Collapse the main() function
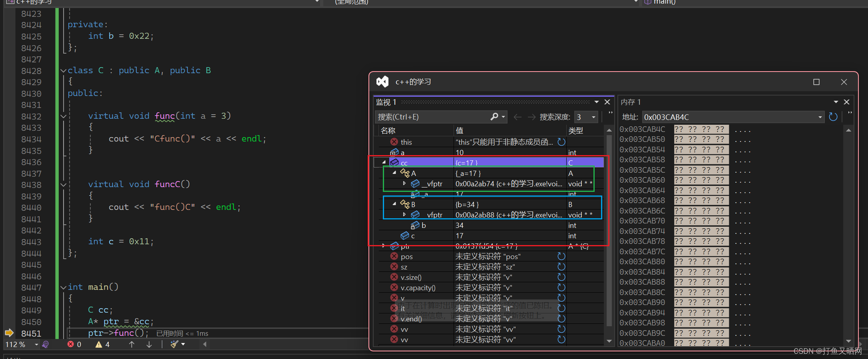The image size is (868, 359). 63,287
